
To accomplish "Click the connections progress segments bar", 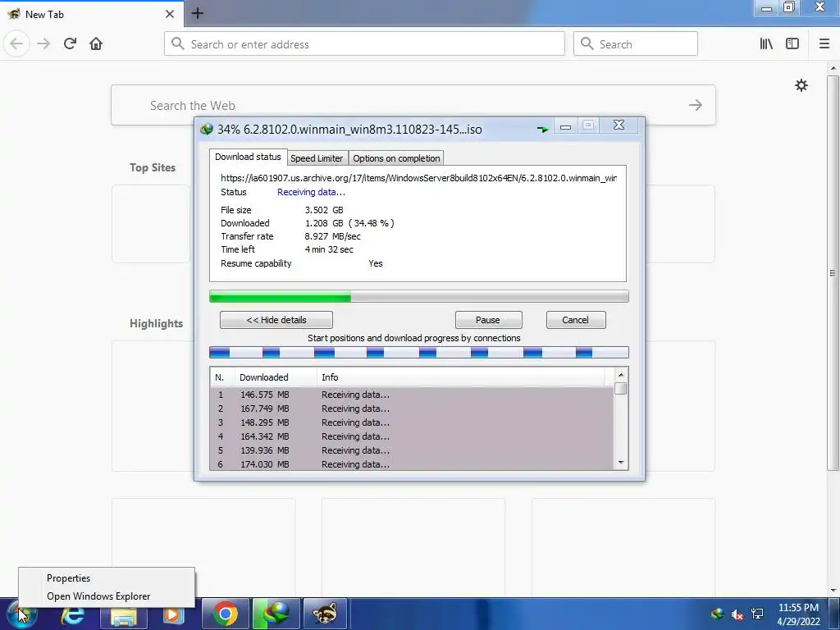I will pyautogui.click(x=419, y=352).
